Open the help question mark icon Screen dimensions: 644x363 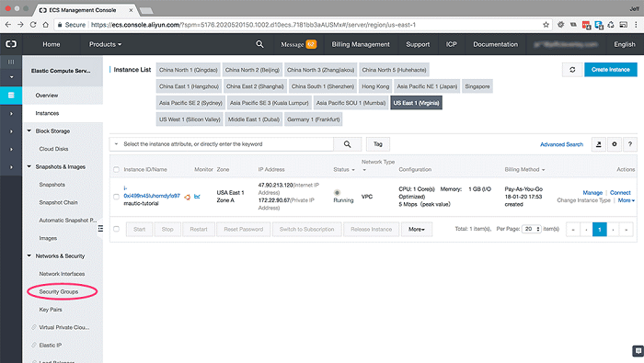pyautogui.click(x=630, y=144)
